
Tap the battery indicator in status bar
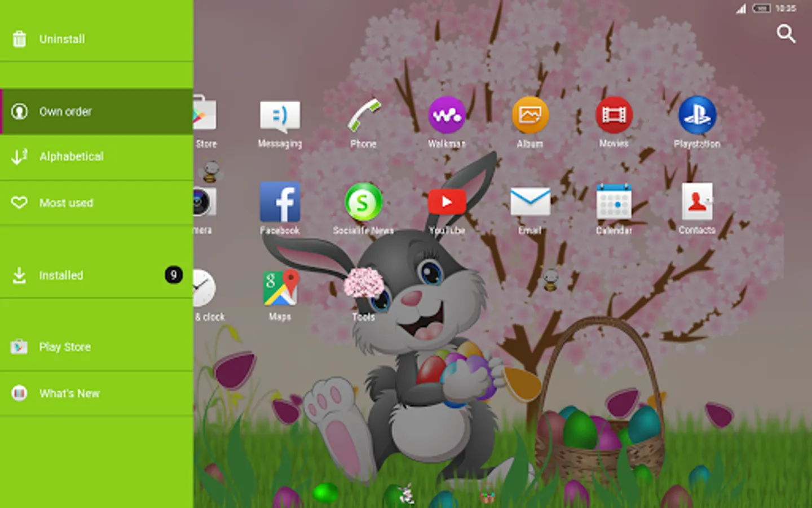761,8
